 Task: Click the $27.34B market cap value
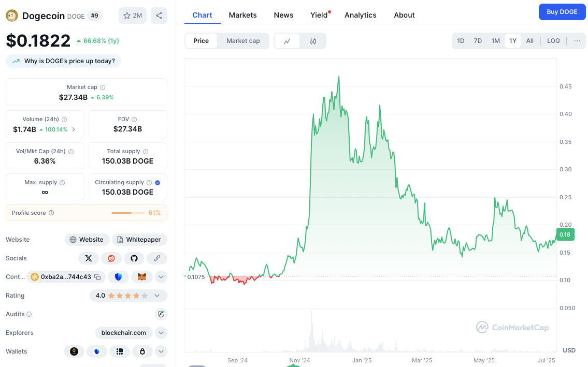73,97
